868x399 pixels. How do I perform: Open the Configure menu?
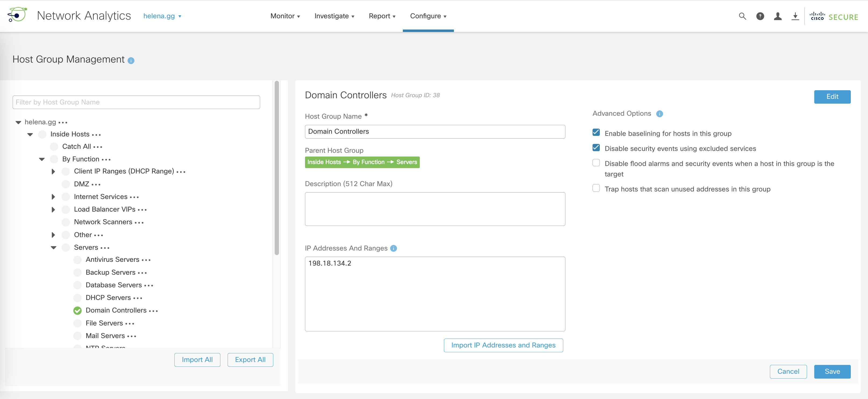click(x=428, y=16)
